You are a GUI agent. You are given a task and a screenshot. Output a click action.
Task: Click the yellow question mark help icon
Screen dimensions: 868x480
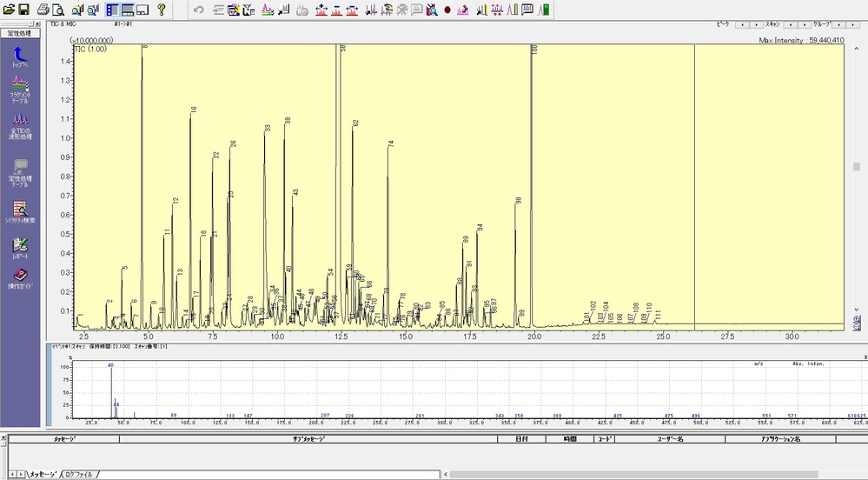[x=161, y=10]
